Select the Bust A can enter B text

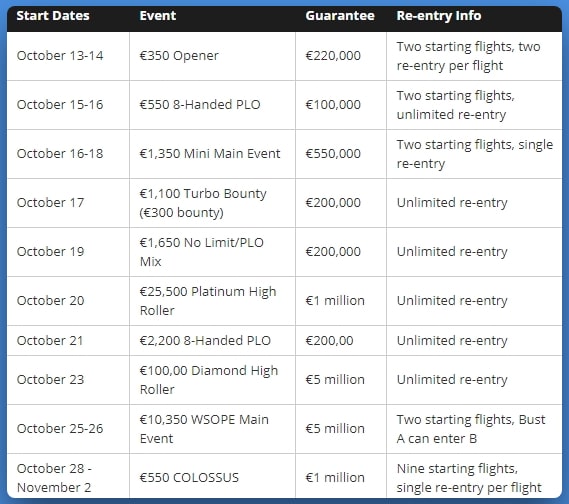tap(471, 429)
